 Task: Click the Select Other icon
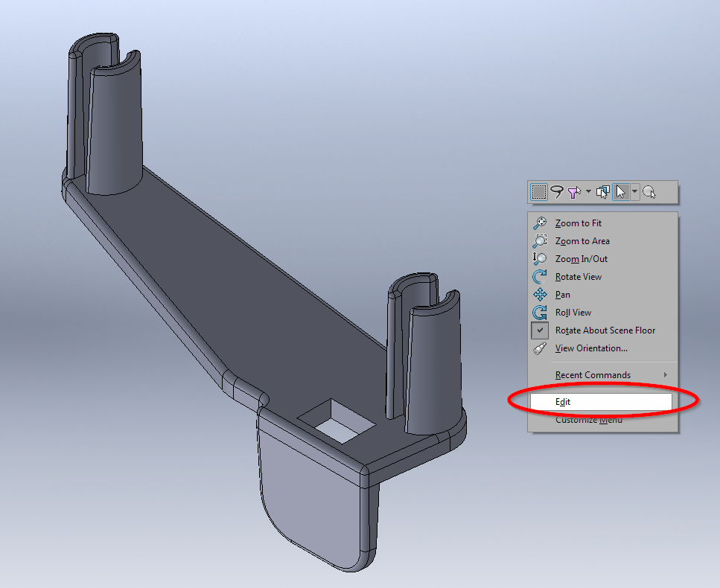603,192
